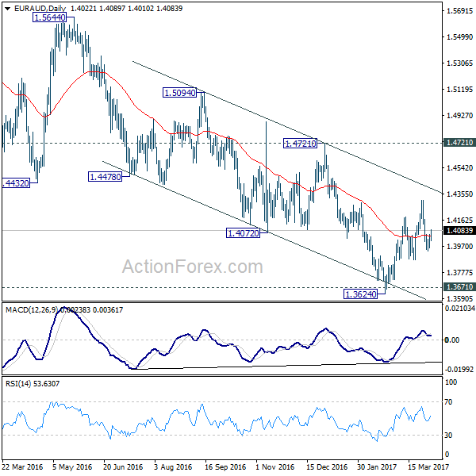Image resolution: width=476 pixels, height=476 pixels.
Task: Click the 1.39700 price axis value
Action: click(459, 247)
